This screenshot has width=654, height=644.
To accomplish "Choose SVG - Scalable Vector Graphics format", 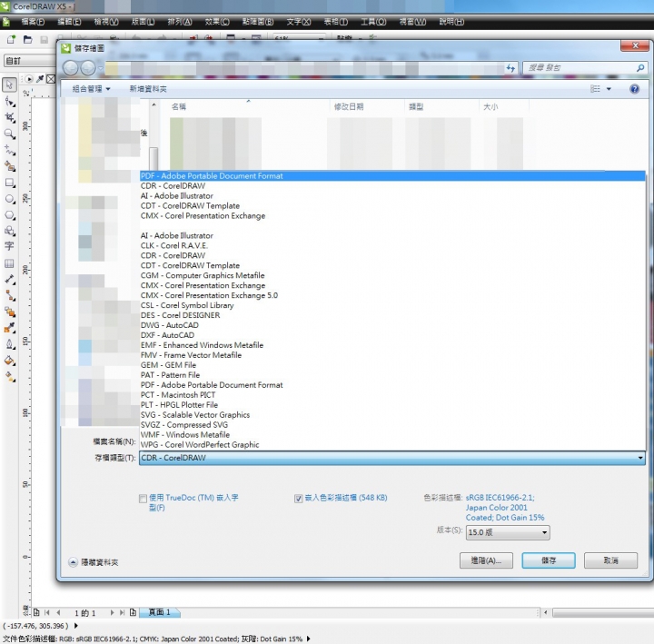I will [x=392, y=414].
